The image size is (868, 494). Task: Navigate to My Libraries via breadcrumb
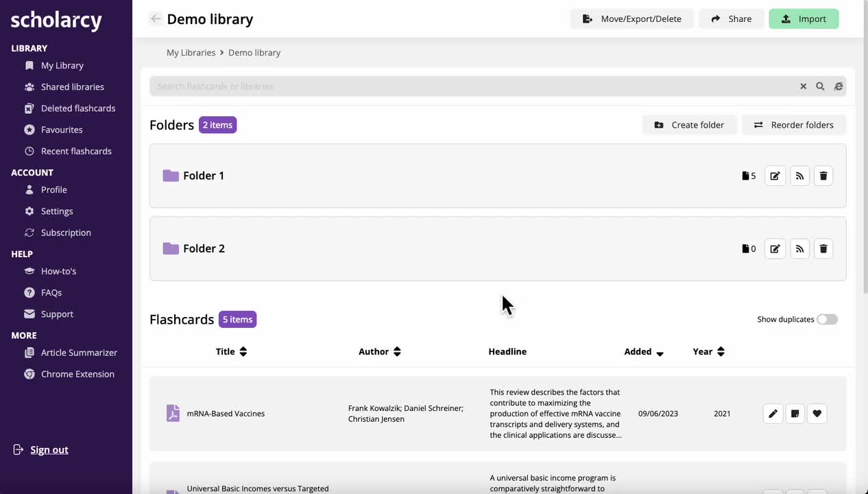(x=191, y=52)
